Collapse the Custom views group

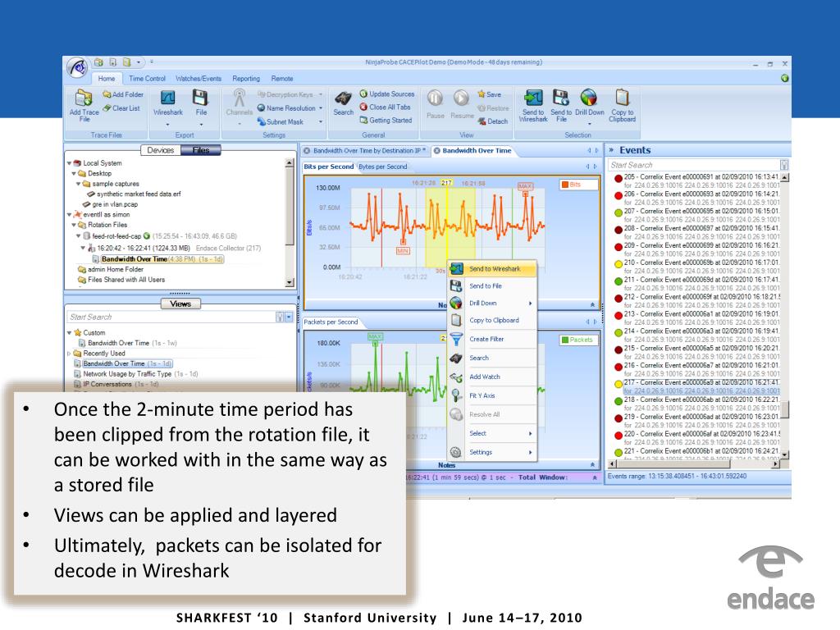[x=69, y=333]
